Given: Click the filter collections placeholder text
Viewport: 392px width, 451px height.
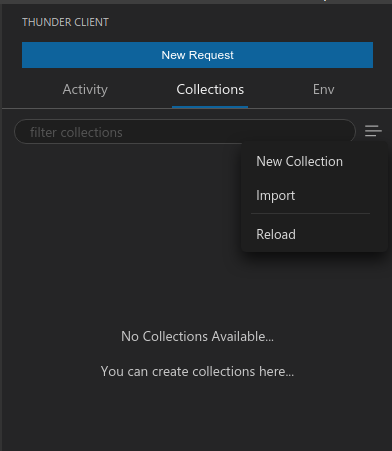Looking at the screenshot, I should coord(76,132).
